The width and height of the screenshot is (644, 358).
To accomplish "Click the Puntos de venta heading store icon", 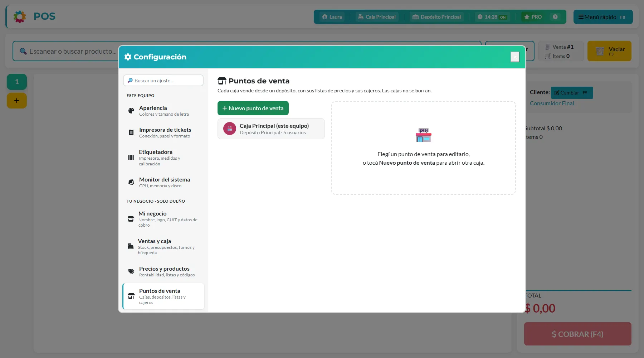I will click(222, 81).
